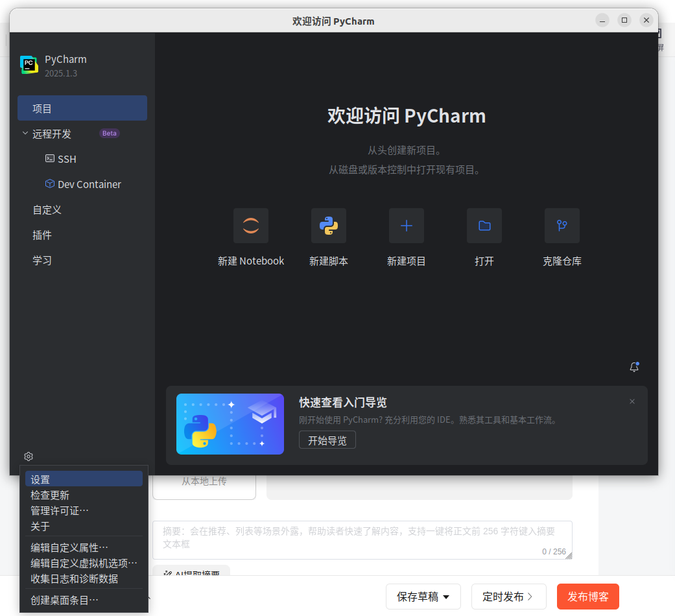
Task: Click the PyCharm logo
Action: tap(29, 65)
